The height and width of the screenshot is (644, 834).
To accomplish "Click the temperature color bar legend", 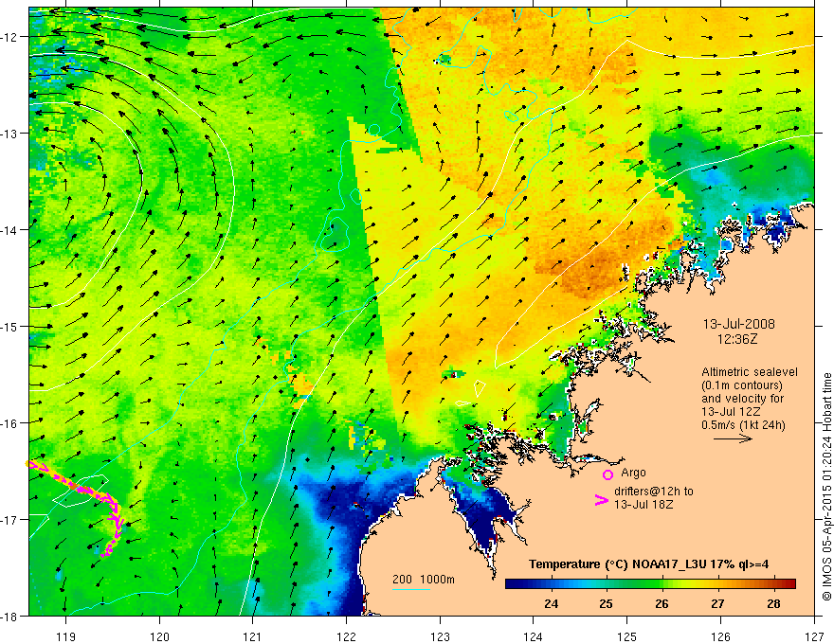I will tap(650, 584).
